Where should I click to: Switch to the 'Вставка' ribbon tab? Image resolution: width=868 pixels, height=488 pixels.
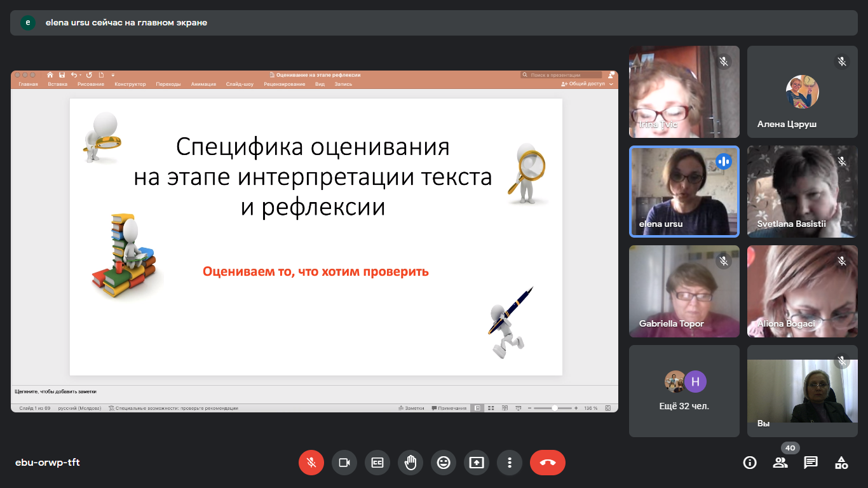click(x=57, y=84)
